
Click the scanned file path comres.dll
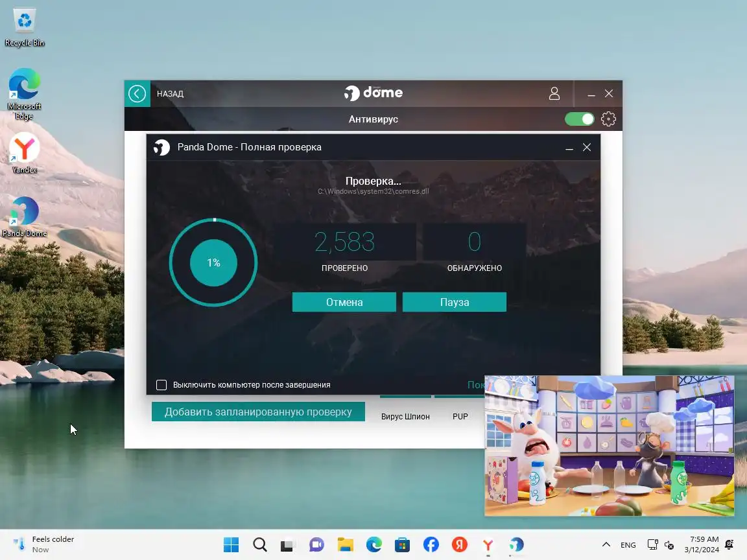point(373,191)
